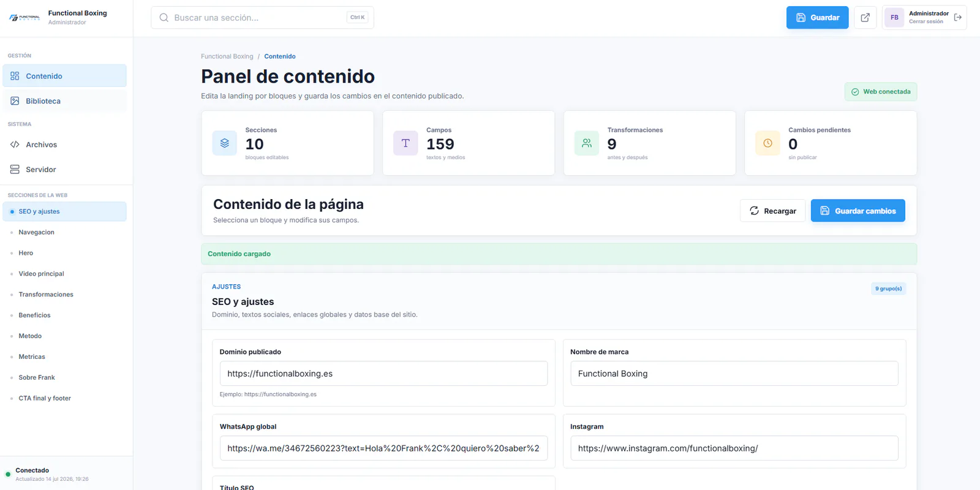
Task: Select Transformaciones in sidebar list
Action: (x=64, y=295)
